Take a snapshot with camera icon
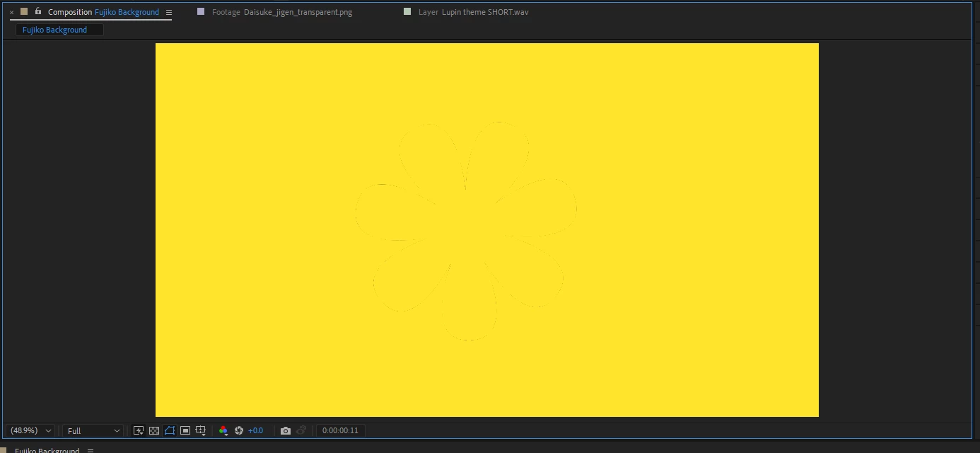The width and height of the screenshot is (980, 453). pyautogui.click(x=286, y=430)
